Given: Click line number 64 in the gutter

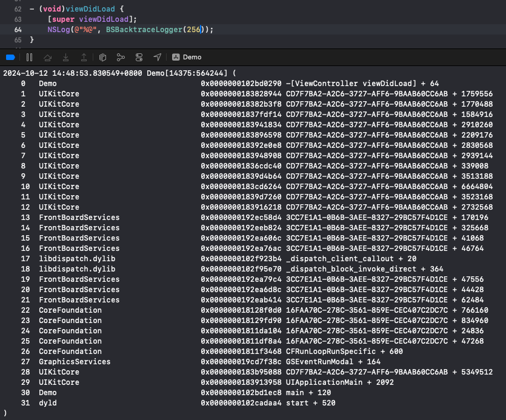Looking at the screenshot, I should (18, 30).
